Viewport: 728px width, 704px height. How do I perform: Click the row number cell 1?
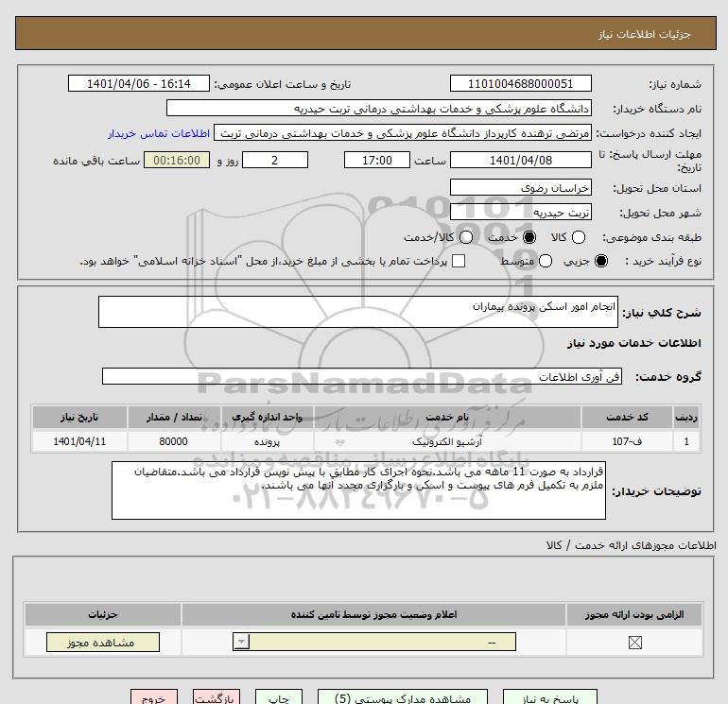pos(686,441)
